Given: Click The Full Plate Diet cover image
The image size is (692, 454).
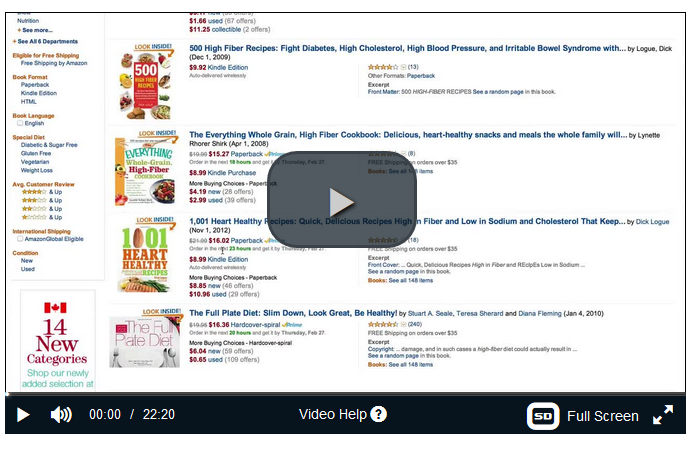Looking at the screenshot, I should point(145,338).
